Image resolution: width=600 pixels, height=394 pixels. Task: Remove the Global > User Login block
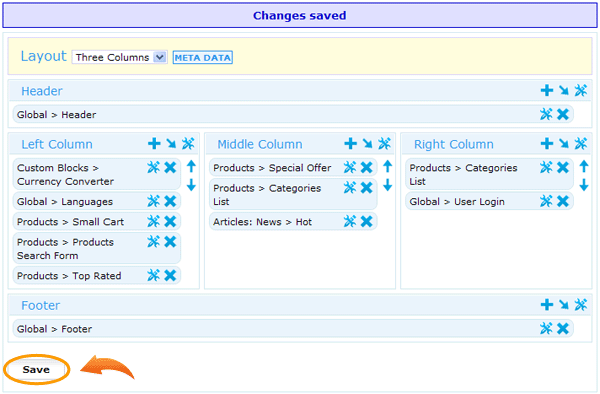[563, 201]
